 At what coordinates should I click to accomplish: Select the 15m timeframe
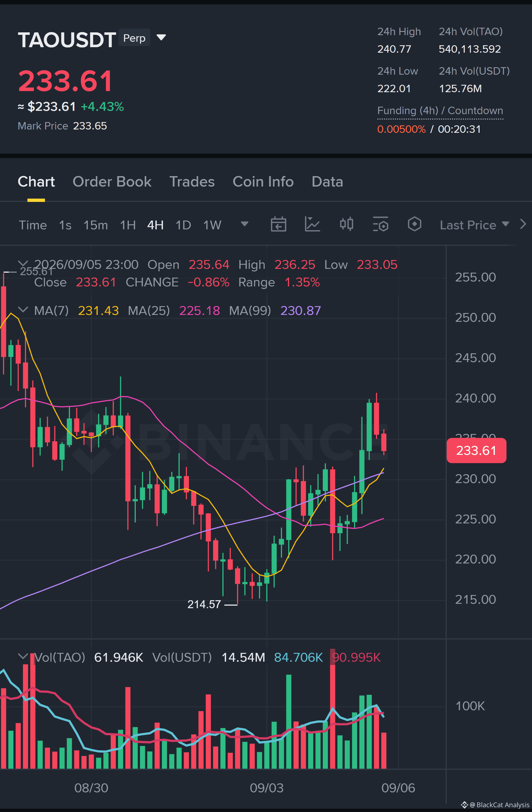tap(95, 225)
